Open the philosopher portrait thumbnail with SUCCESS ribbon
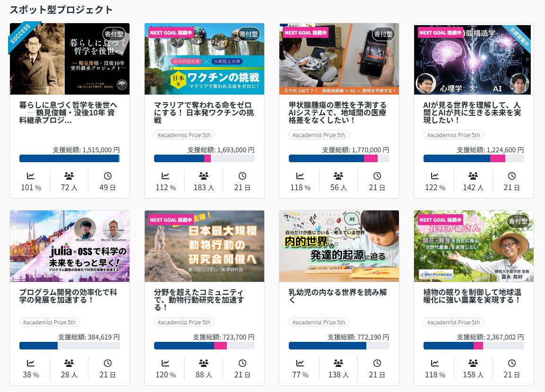 [69, 59]
